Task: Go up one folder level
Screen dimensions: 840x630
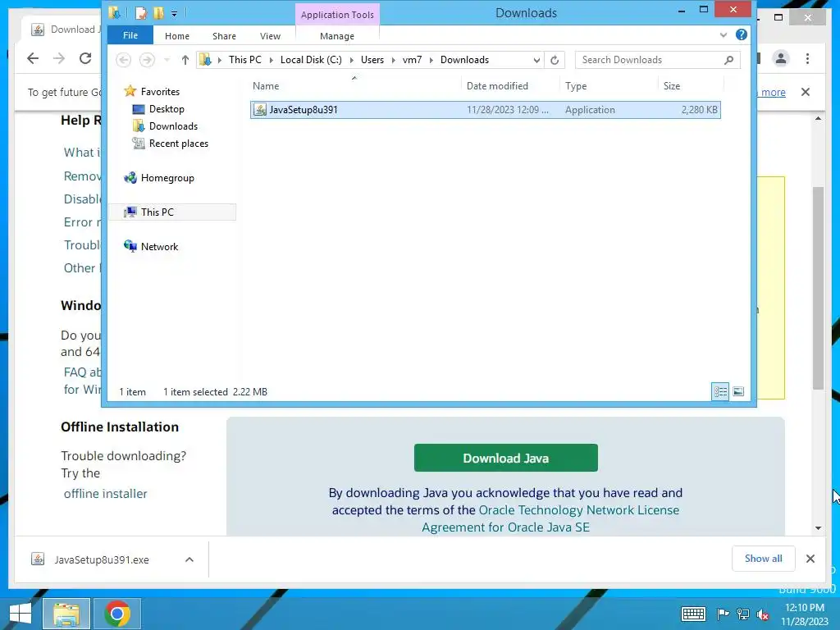Action: 185,60
